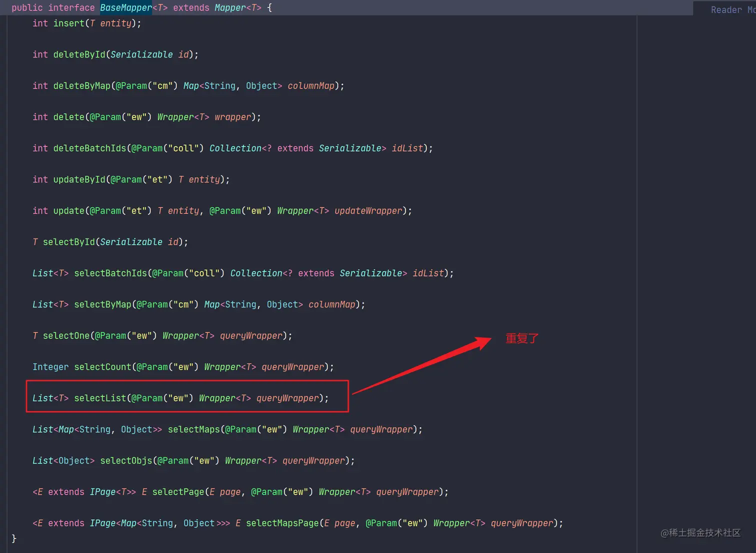Click Serializable type in deleteById
This screenshot has width=756, height=553.
coord(142,54)
